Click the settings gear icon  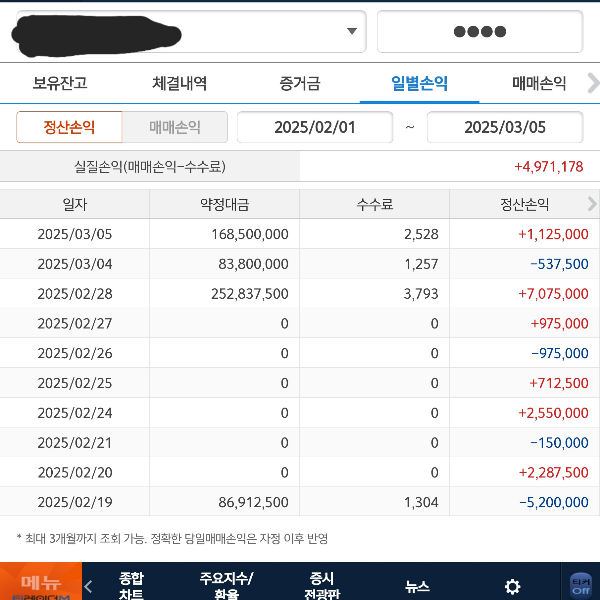click(x=512, y=586)
